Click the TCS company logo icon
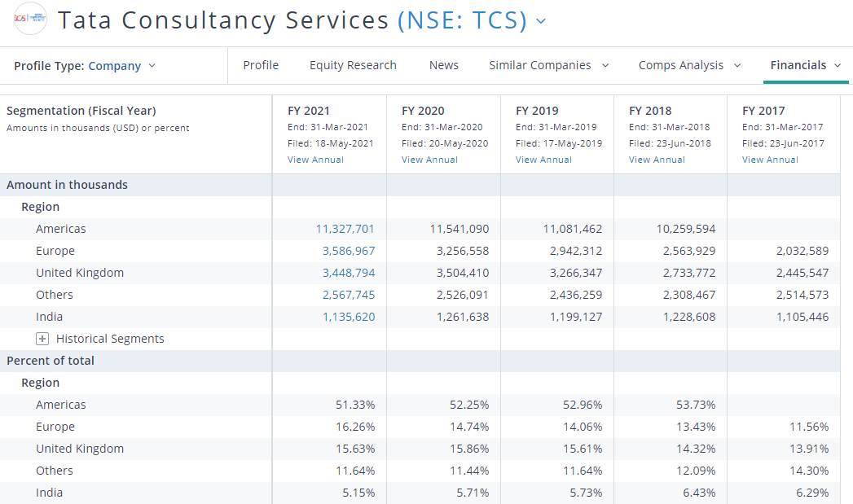Image resolution: width=853 pixels, height=504 pixels. point(30,20)
